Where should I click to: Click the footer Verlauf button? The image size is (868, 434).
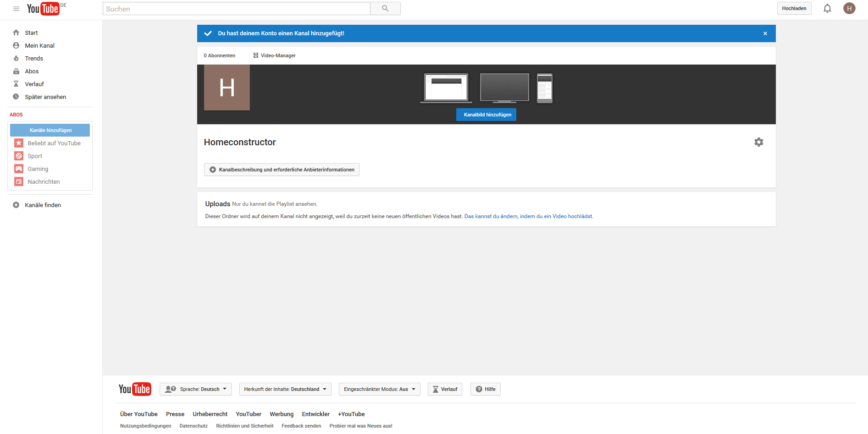[445, 389]
